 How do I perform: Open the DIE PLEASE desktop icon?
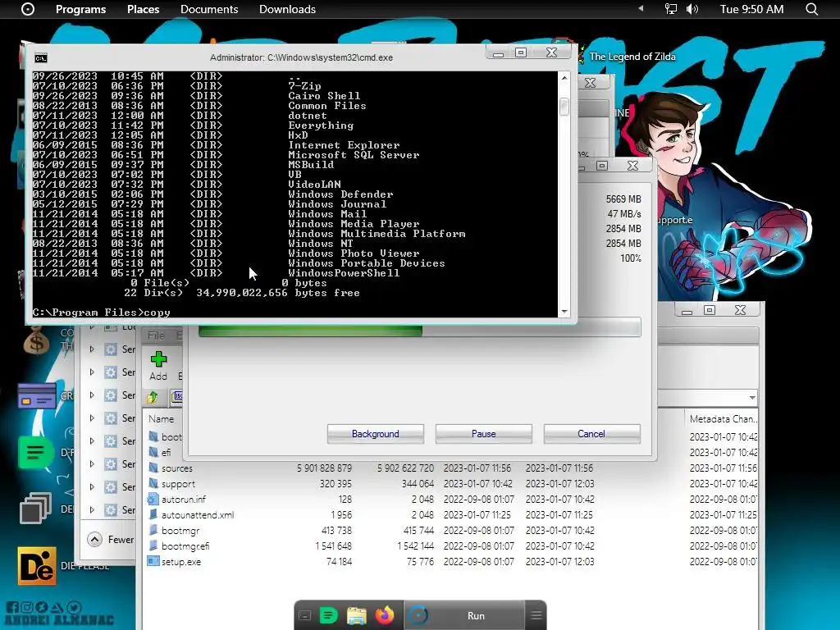tap(37, 566)
